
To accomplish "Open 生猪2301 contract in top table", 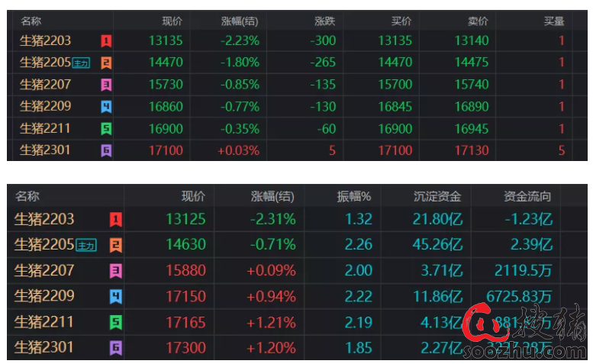I will (x=45, y=150).
